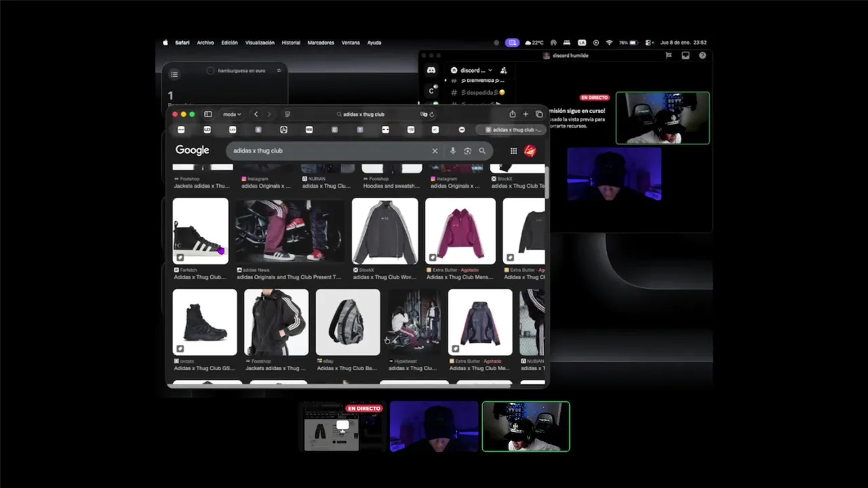
Task: Open the translate icon in Safari address bar
Action: [x=423, y=115]
